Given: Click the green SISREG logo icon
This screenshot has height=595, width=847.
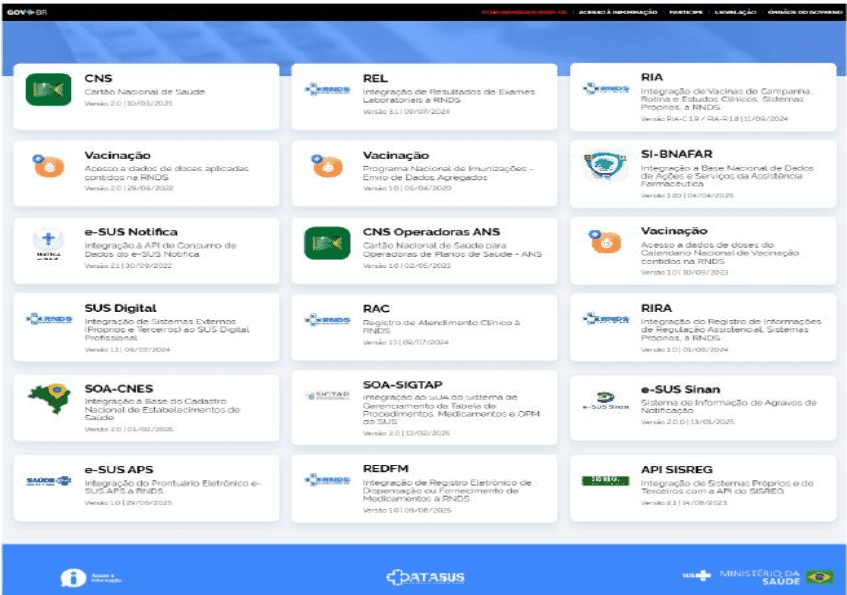Looking at the screenshot, I should pos(606,480).
